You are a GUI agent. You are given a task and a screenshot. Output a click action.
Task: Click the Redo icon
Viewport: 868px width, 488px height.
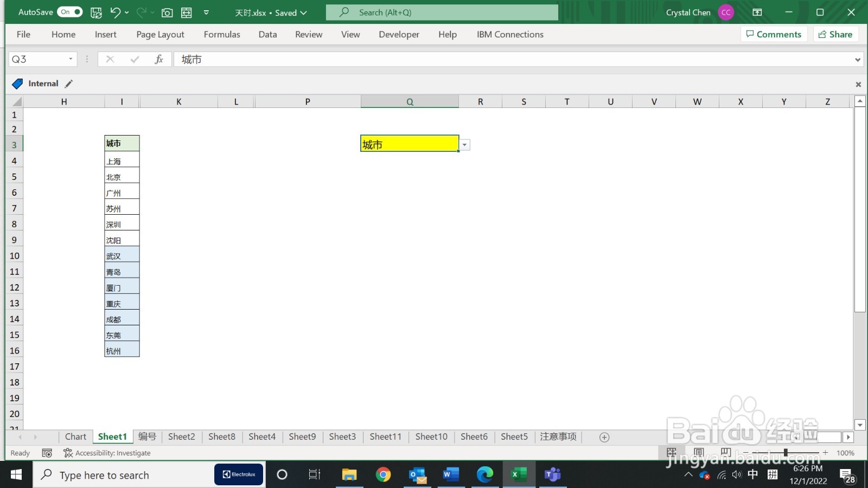(141, 12)
